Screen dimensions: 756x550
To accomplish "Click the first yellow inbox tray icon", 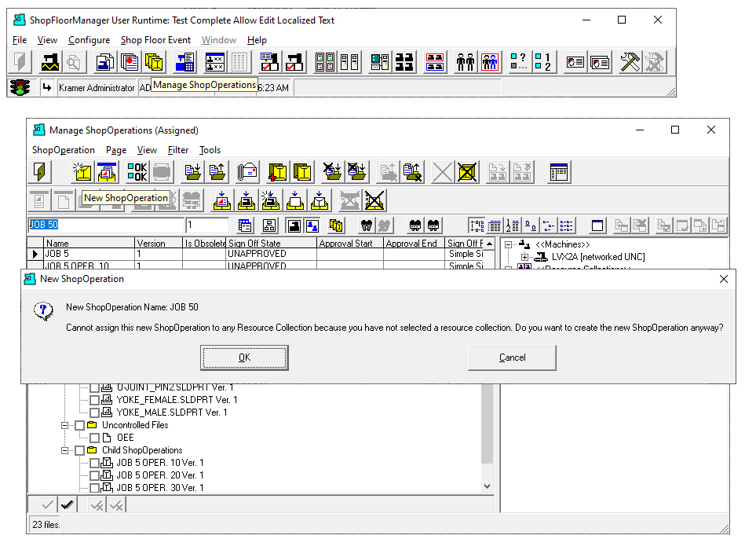I will click(x=222, y=200).
